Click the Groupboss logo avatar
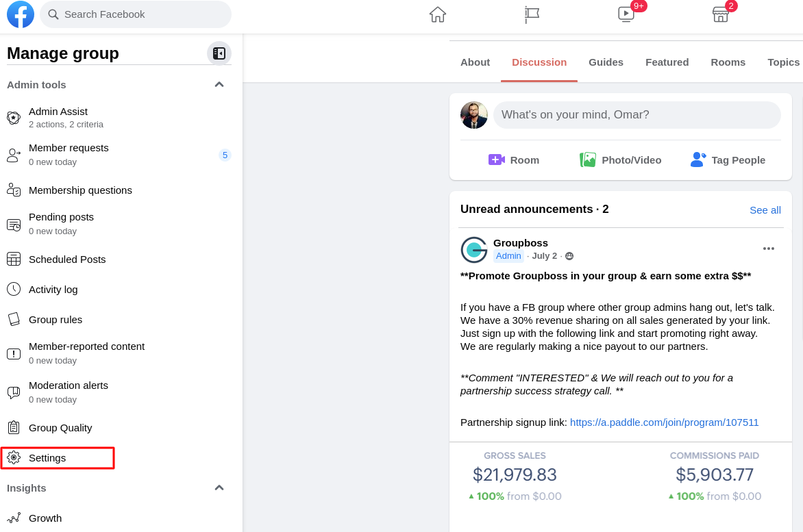 click(474, 250)
